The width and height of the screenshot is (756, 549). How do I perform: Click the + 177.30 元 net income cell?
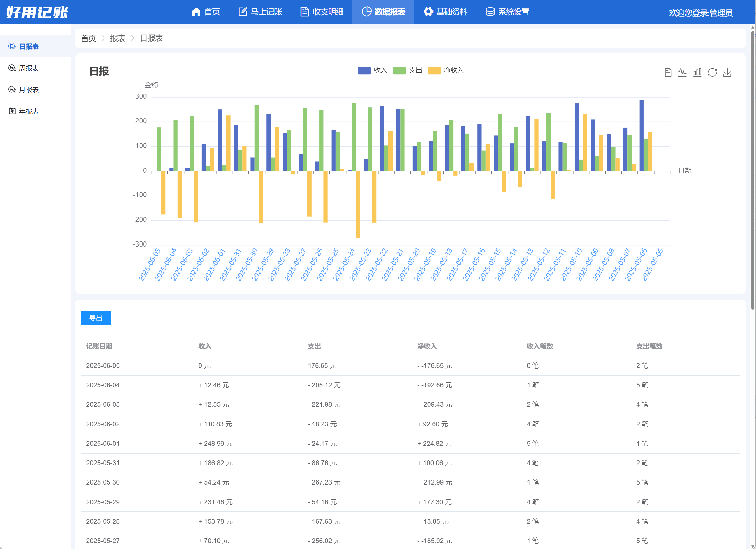(434, 502)
